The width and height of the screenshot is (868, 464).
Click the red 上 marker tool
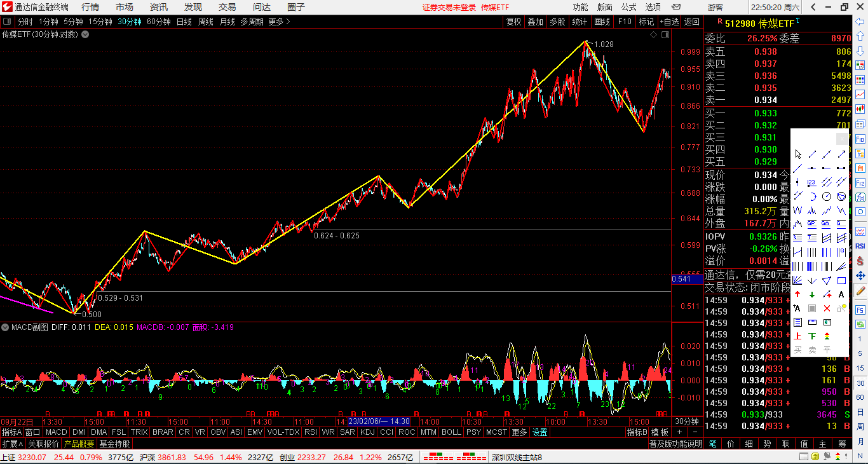click(x=797, y=336)
